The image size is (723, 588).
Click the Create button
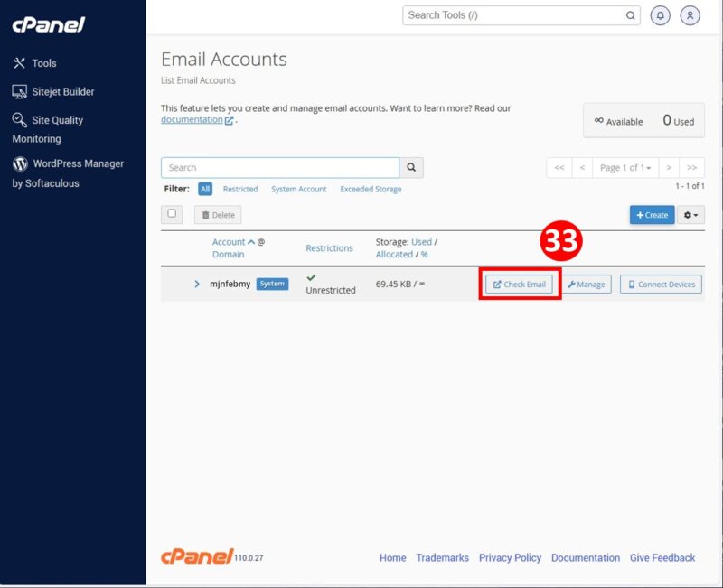point(650,215)
